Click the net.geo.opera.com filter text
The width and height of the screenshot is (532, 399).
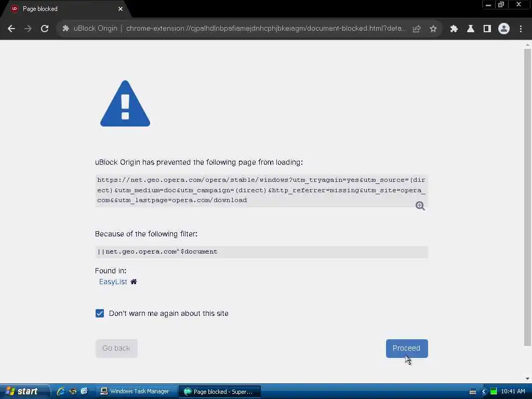pyautogui.click(x=157, y=252)
